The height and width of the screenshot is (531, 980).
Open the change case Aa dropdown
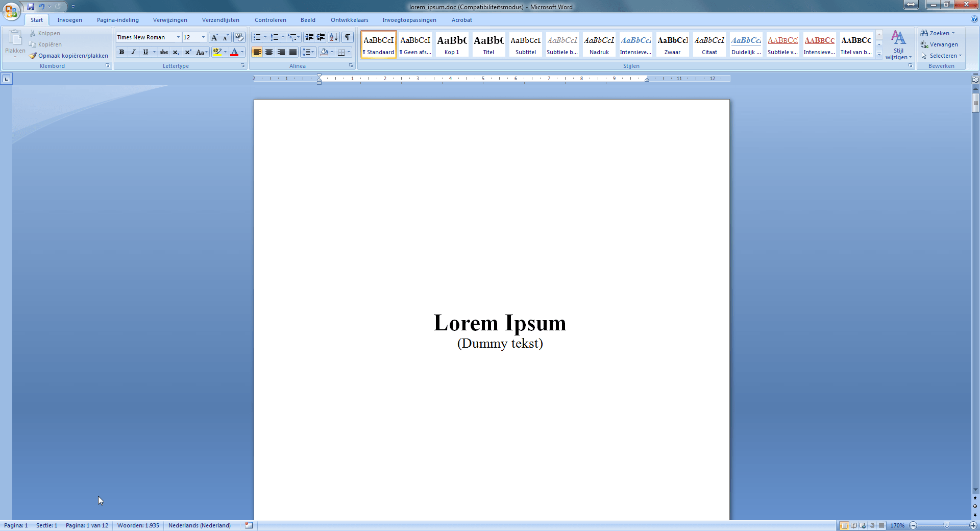coord(202,52)
